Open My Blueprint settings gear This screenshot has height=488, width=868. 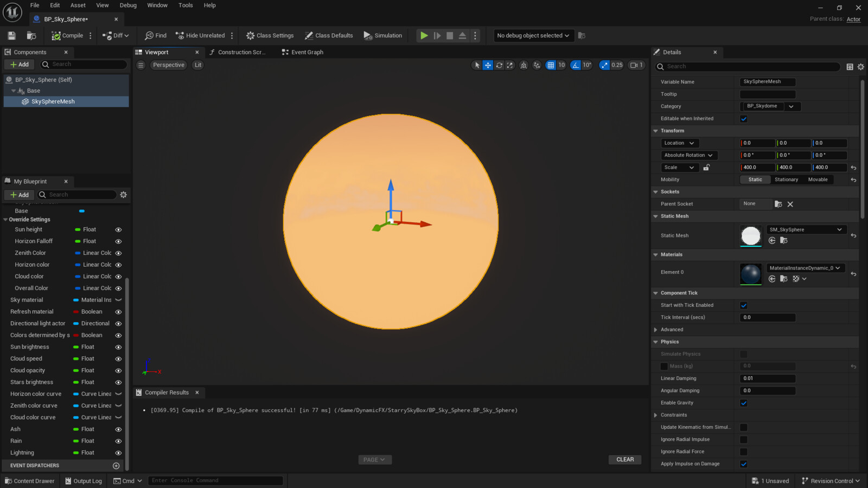click(124, 195)
